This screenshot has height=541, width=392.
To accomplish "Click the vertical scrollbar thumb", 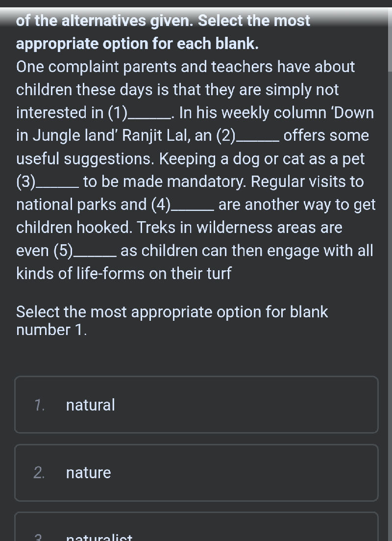I will 390,37.
